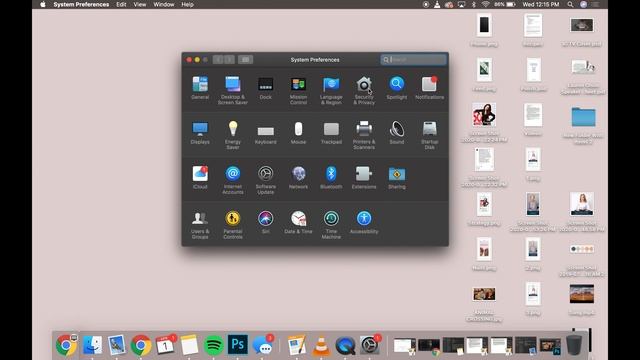Image resolution: width=640 pixels, height=360 pixels.
Task: Open Notifications preferences
Action: tap(429, 87)
